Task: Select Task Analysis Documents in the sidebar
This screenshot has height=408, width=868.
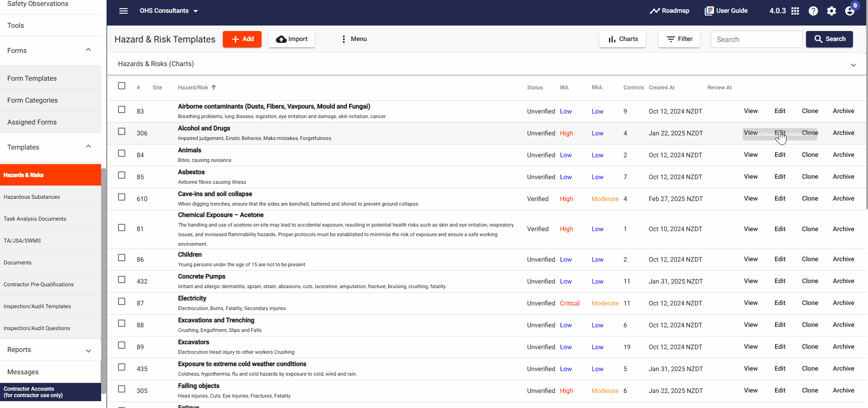Action: (51, 219)
